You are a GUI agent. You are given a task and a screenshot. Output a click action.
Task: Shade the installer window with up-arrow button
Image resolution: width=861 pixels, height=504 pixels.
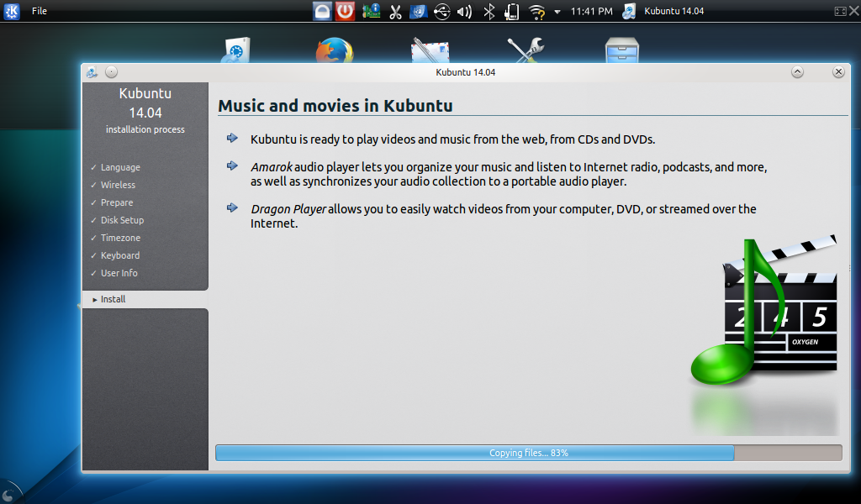tap(797, 72)
